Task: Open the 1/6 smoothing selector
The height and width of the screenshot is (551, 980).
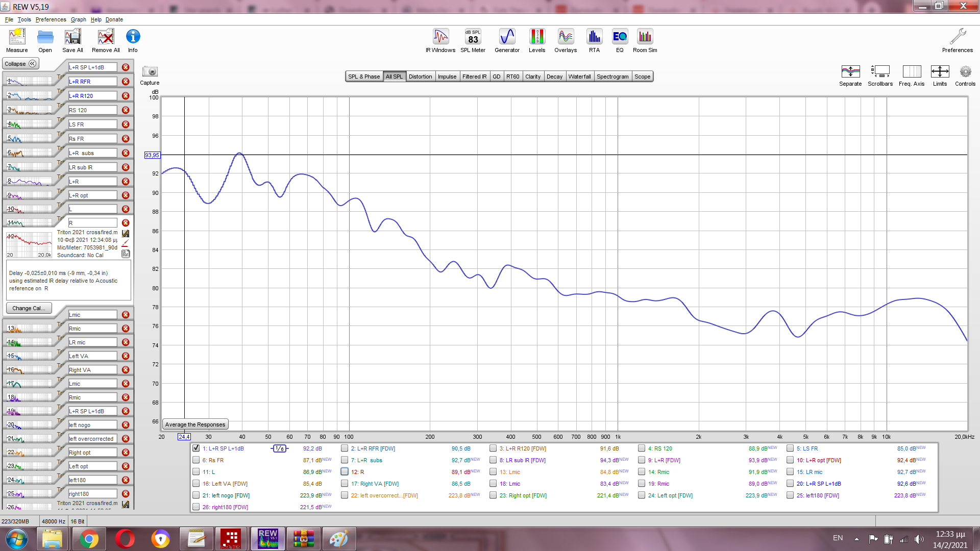Action: pyautogui.click(x=280, y=448)
